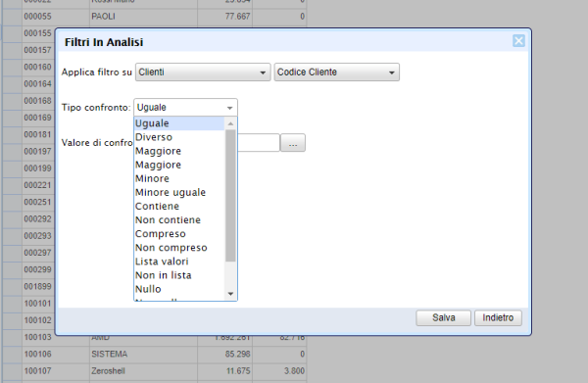Viewport: 588px width, 383px height.
Task: Click the list scrollbar down arrow
Action: (x=230, y=294)
